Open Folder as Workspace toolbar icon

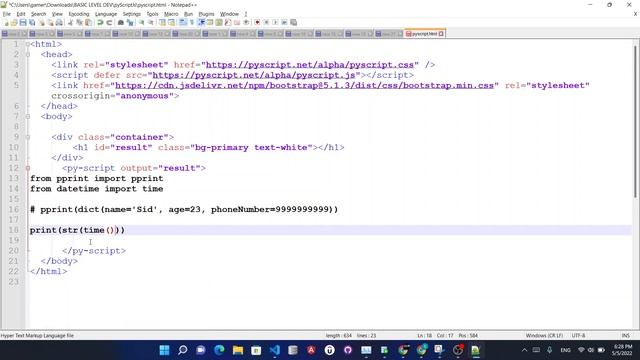(x=237, y=22)
